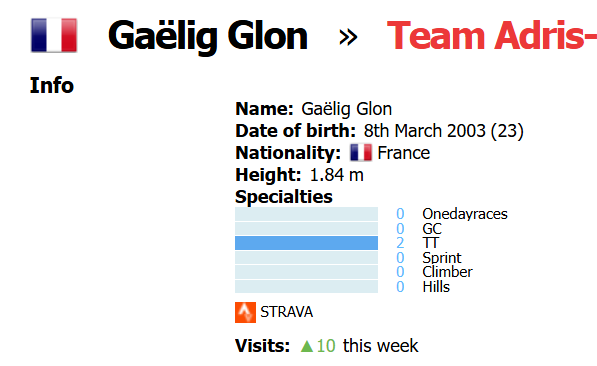Click the green visits up-arrow
The width and height of the screenshot is (597, 366).
click(x=306, y=346)
